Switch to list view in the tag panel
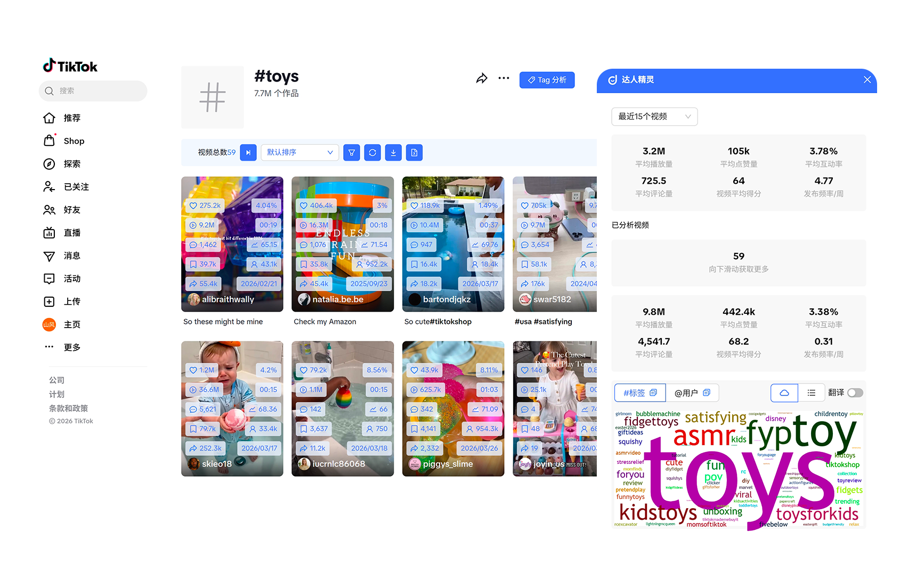Image resolution: width=908 pixels, height=588 pixels. (811, 393)
